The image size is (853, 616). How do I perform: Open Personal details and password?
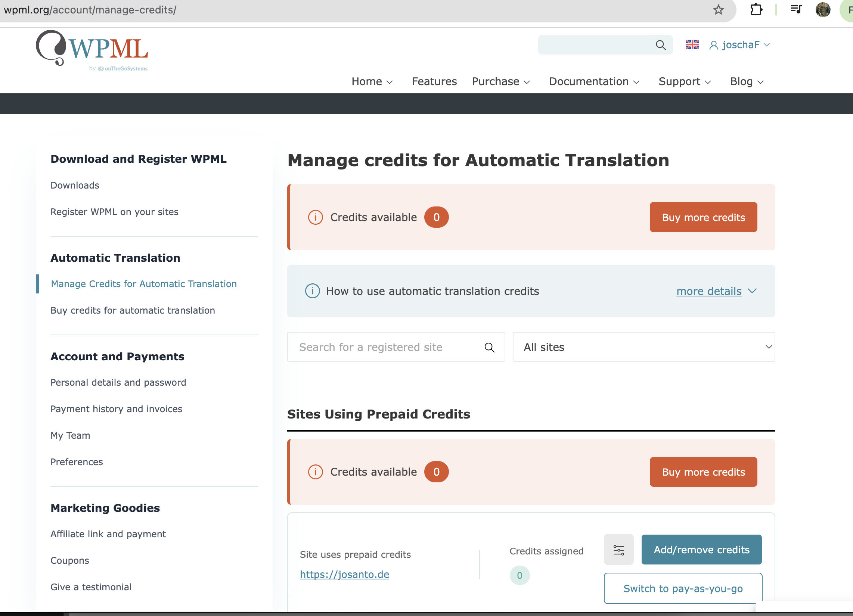coord(118,383)
